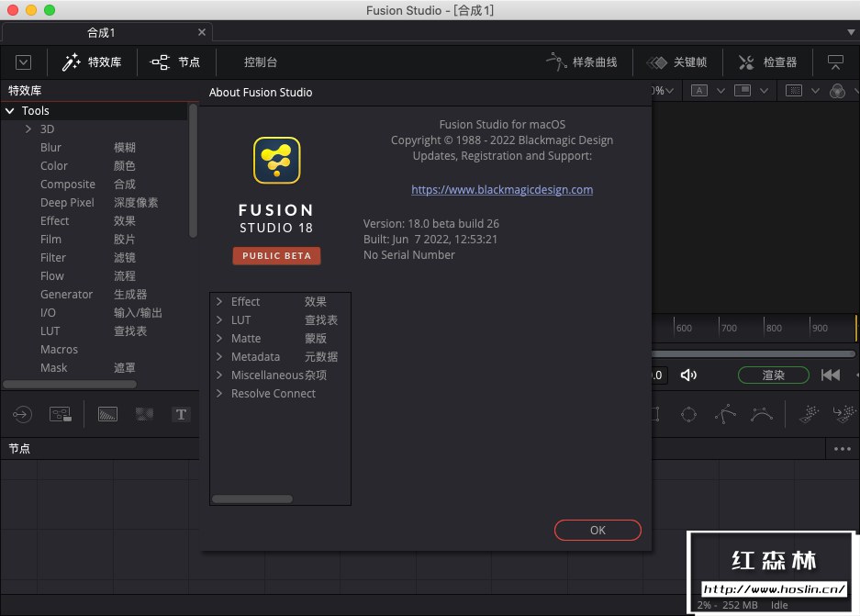This screenshot has height=616, width=860.
Task: Add the Fast Noise node icon
Action: (x=144, y=414)
